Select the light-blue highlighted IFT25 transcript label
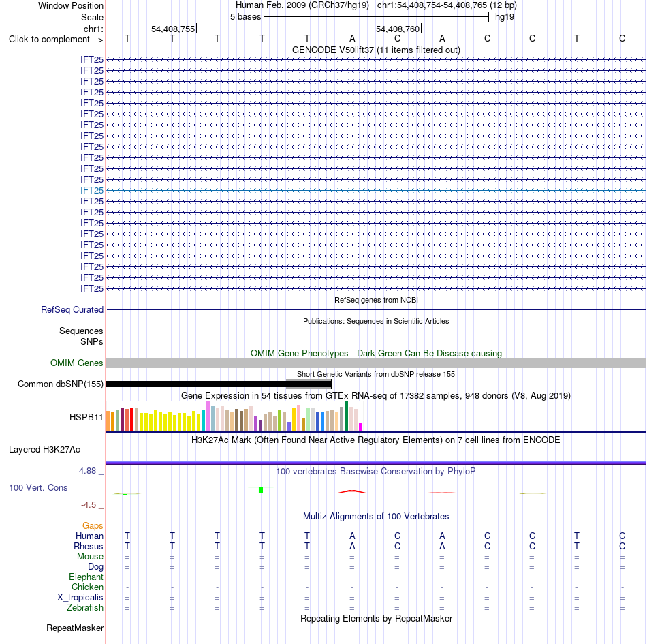The height and width of the screenshot is (644, 647). 92,190
